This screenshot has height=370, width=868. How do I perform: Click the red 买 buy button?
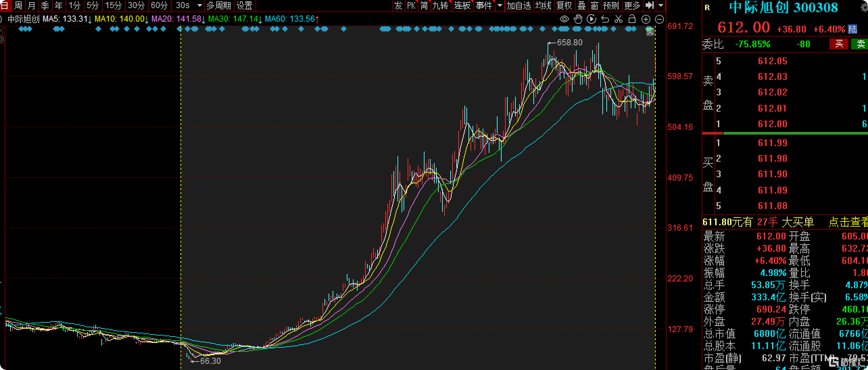(839, 44)
